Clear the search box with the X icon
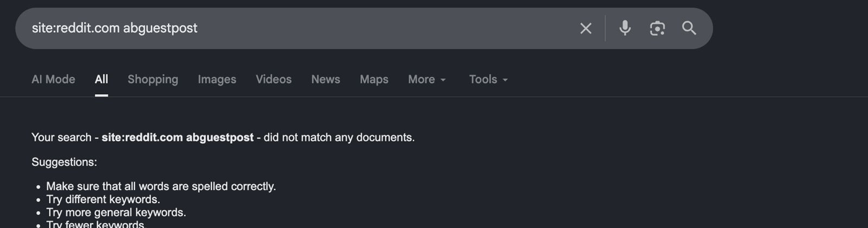 pos(585,28)
